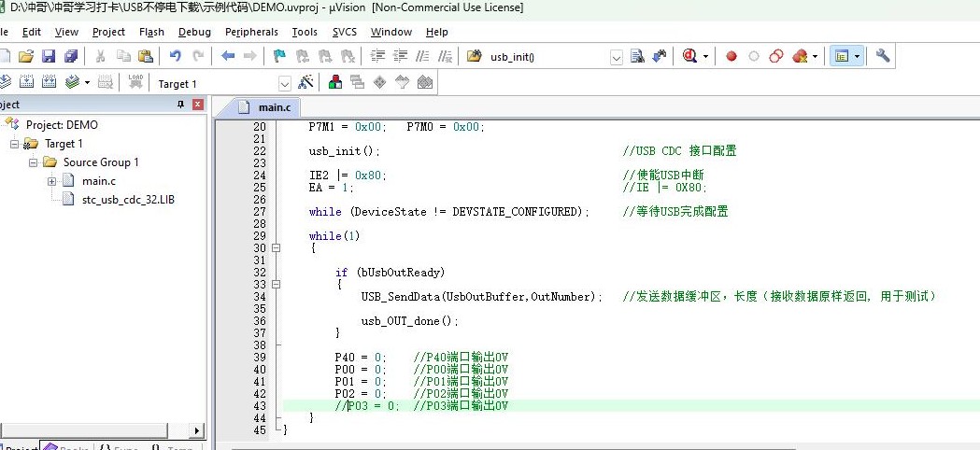
Task: Open the Pack Installer
Action: pyautogui.click(x=425, y=82)
